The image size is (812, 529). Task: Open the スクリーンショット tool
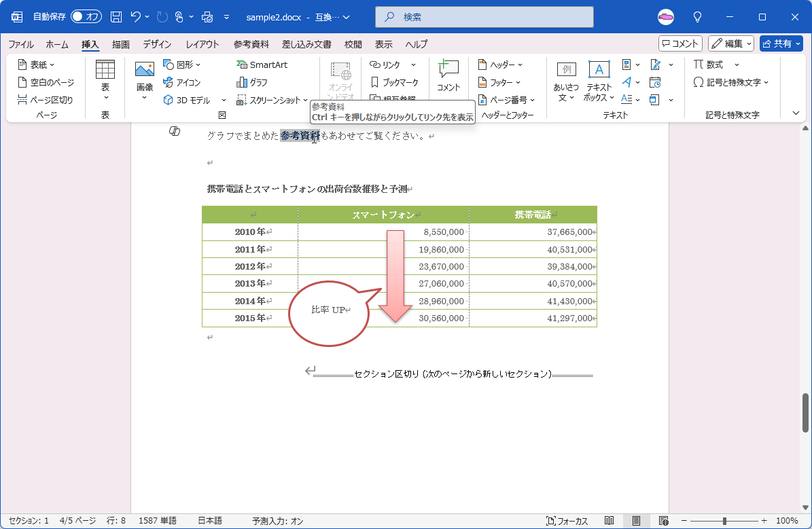pos(272,100)
